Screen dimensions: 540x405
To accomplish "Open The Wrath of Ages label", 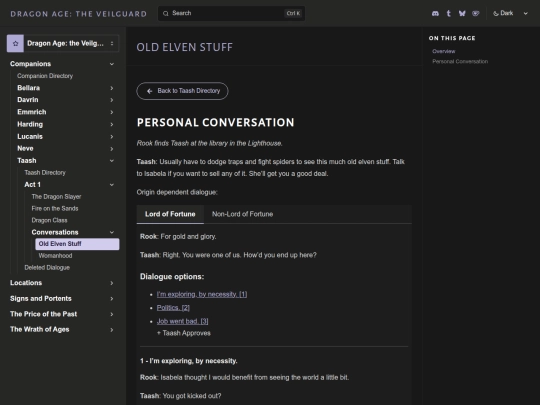I will (40, 330).
